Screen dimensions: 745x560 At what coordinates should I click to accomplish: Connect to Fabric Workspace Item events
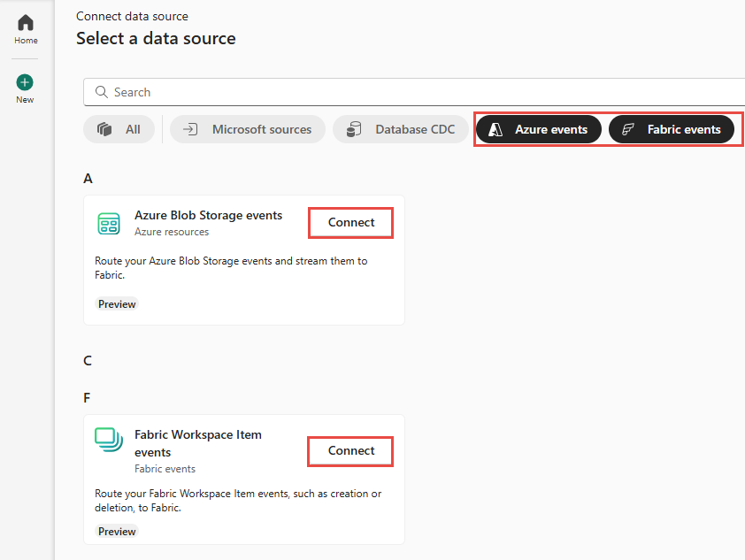tap(349, 450)
